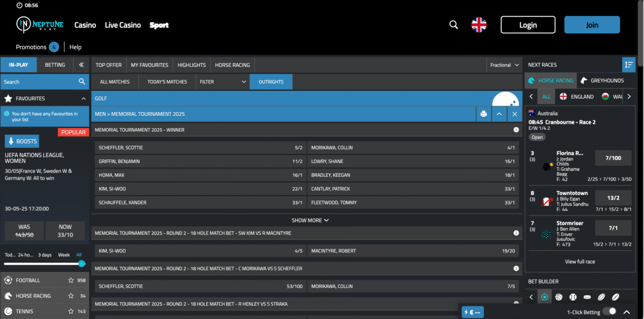This screenshot has width=644, height=319.
Task: Expand the bet slip with the bottom chevron
Action: 626,312
